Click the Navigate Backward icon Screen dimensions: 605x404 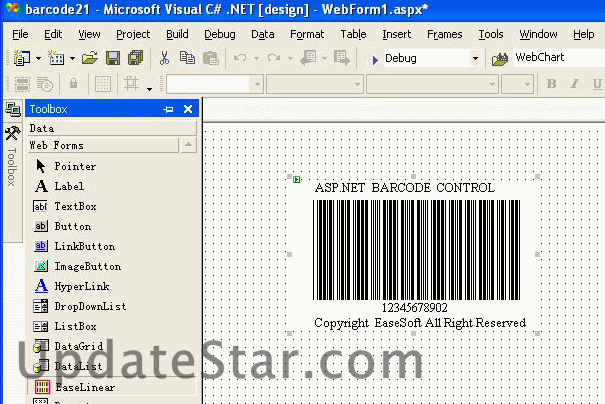click(309, 58)
